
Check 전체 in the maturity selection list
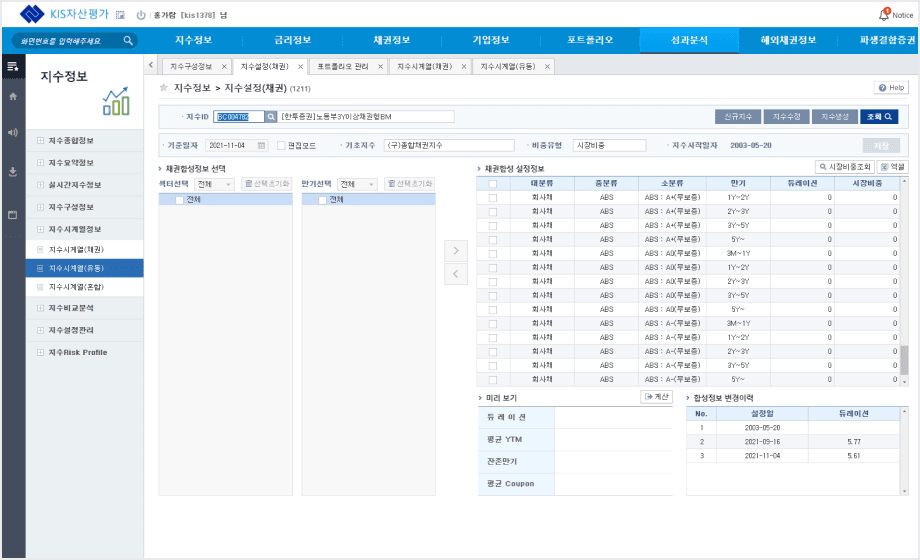pyautogui.click(x=322, y=200)
